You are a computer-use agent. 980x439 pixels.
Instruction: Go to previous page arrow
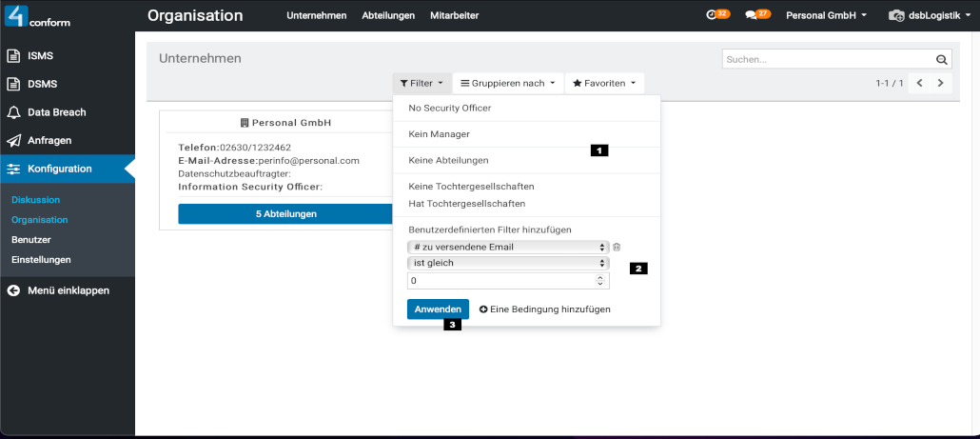pyautogui.click(x=920, y=84)
